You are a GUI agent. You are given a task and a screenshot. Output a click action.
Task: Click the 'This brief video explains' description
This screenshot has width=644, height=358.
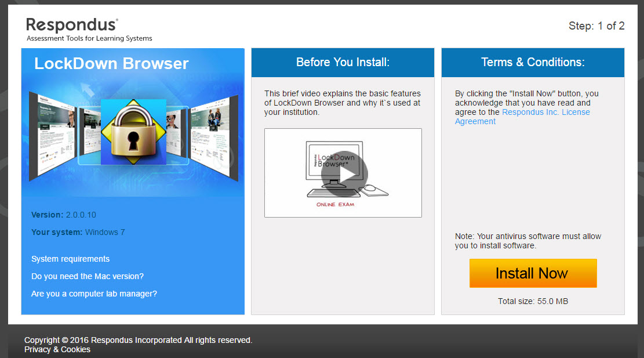343,103
